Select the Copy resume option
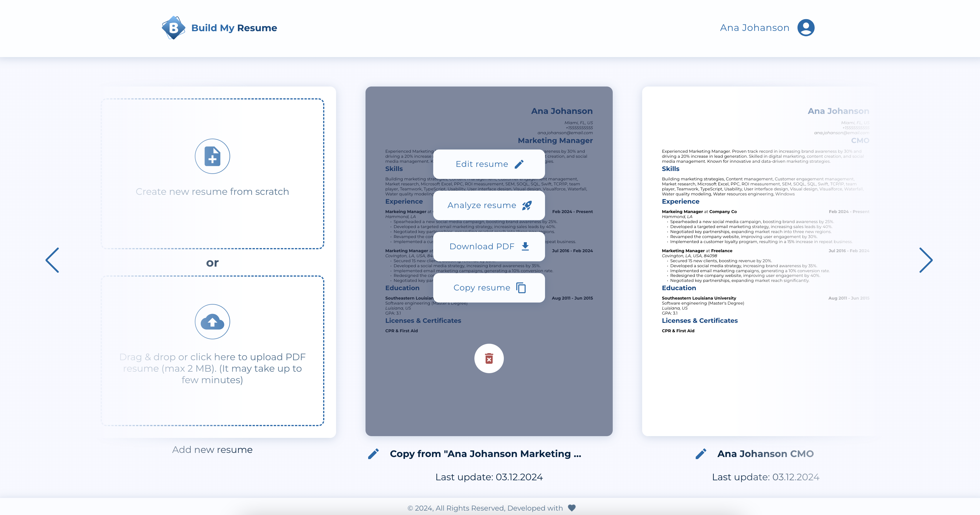 click(x=489, y=288)
